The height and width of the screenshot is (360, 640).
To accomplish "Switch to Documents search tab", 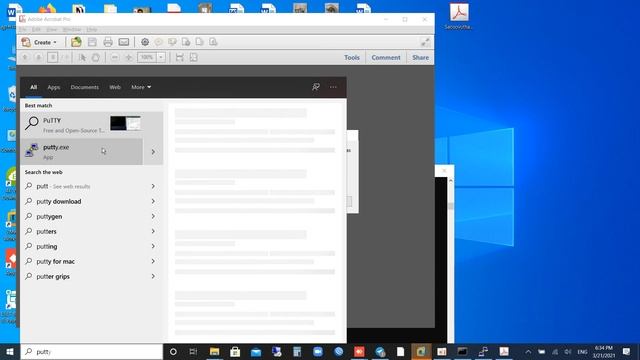I will (x=84, y=87).
